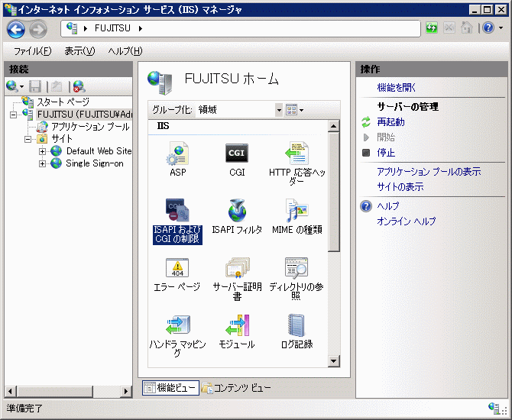Click 機能を開く action link
The height and width of the screenshot is (420, 512).
(x=396, y=88)
